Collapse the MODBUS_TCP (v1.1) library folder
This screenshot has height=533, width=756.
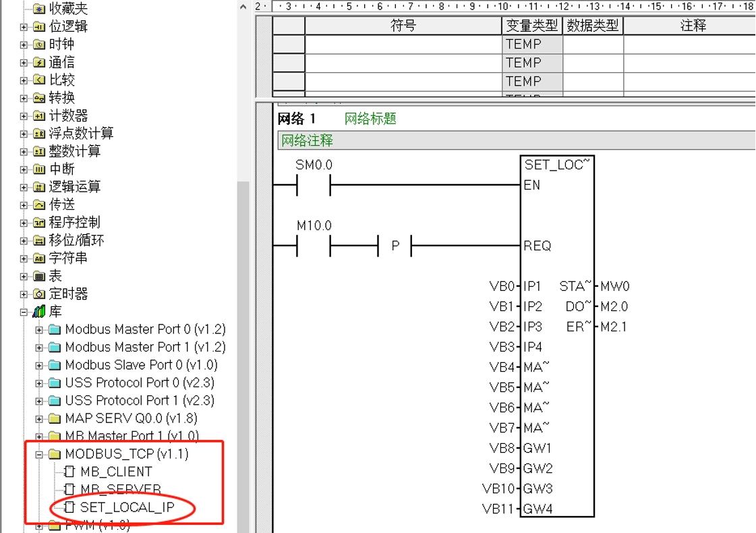pyautogui.click(x=39, y=454)
